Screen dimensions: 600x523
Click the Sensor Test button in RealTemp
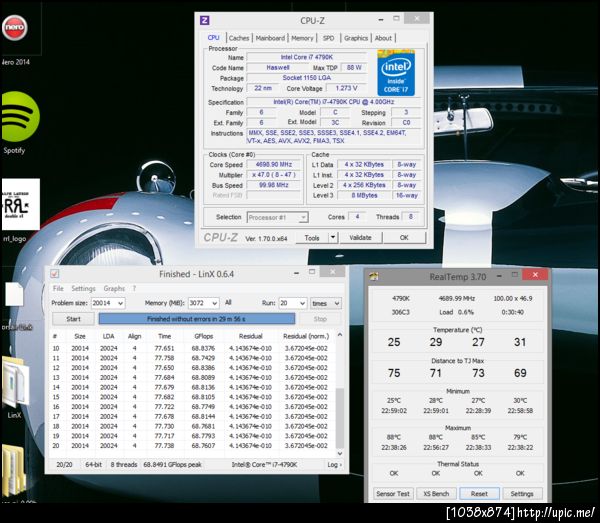point(393,494)
